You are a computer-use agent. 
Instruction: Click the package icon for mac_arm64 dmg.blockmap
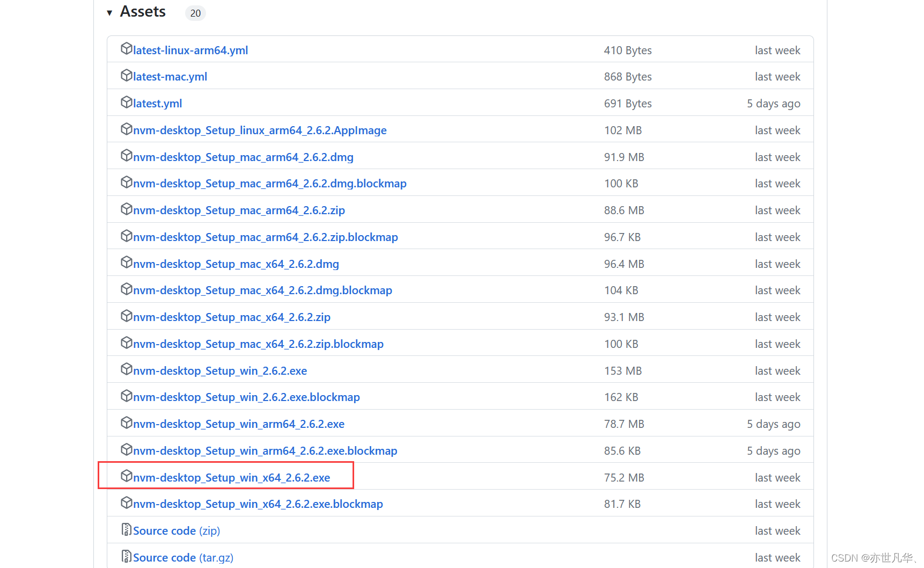click(x=127, y=182)
